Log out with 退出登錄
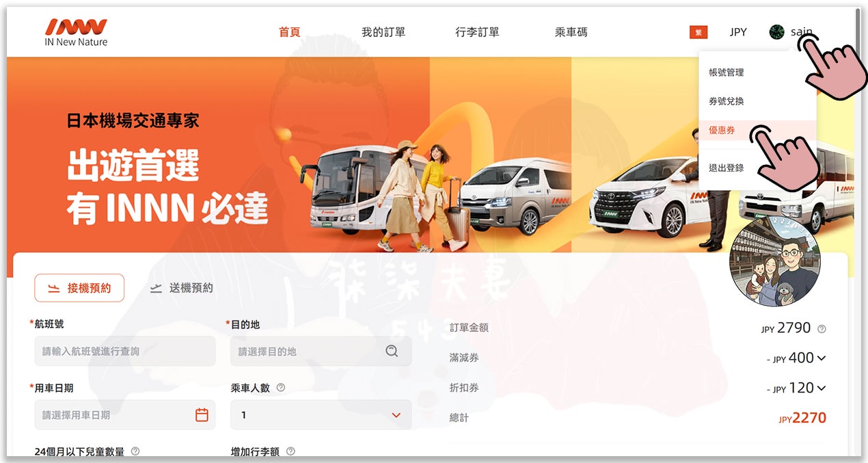The image size is (868, 463). (726, 168)
